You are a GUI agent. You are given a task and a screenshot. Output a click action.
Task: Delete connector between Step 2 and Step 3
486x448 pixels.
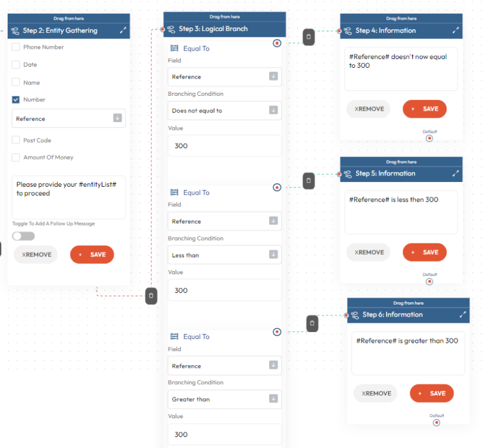click(151, 296)
